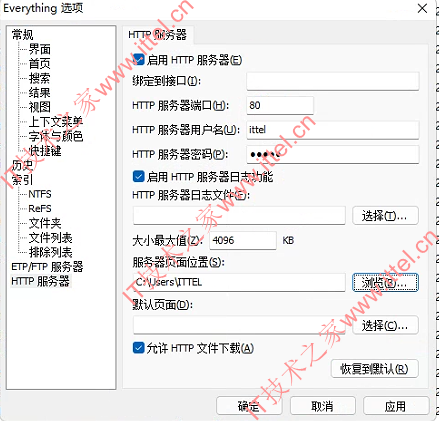Toggle 启用 HTTP 服务器日志功能 checkbox

(139, 176)
